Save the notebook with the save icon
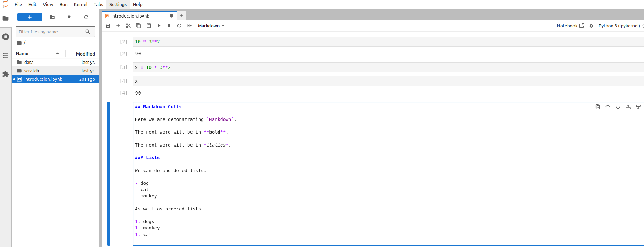 (108, 26)
